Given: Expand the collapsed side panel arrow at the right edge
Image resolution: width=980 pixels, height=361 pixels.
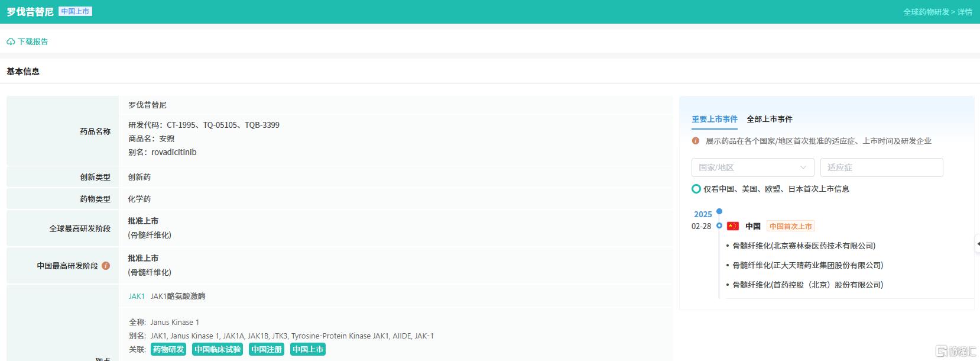Looking at the screenshot, I should [977, 244].
